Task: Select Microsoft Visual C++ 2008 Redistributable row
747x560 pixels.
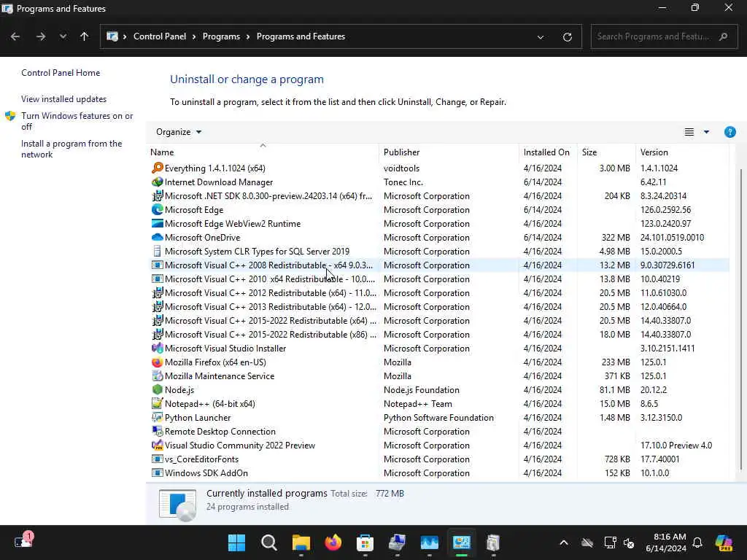Action: [439, 265]
